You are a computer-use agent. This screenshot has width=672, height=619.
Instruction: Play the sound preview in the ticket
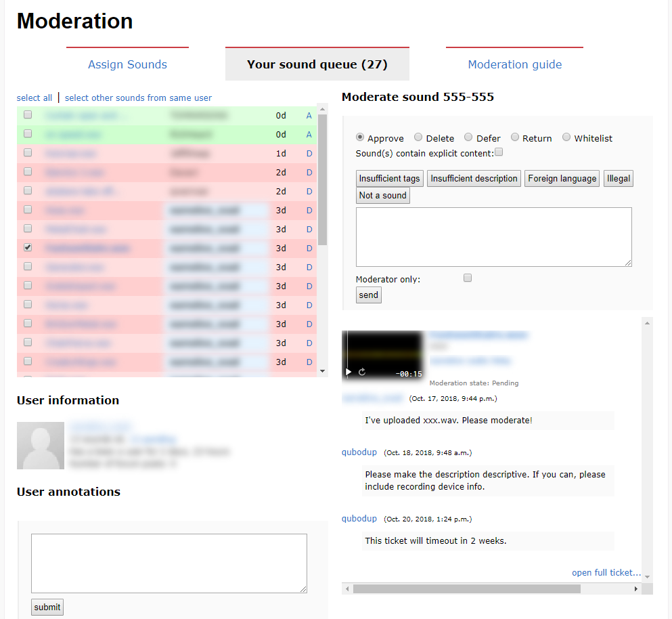click(x=348, y=372)
